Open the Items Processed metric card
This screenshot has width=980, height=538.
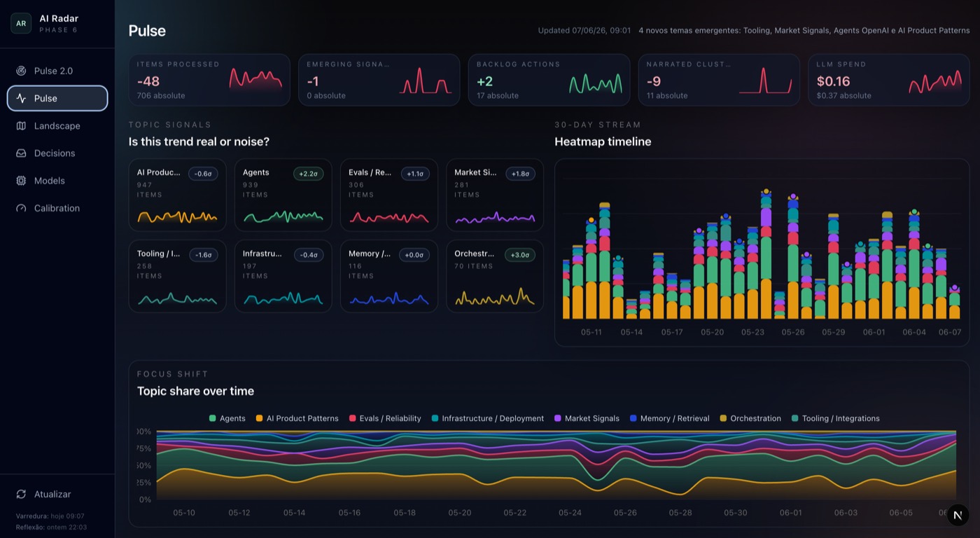click(209, 80)
